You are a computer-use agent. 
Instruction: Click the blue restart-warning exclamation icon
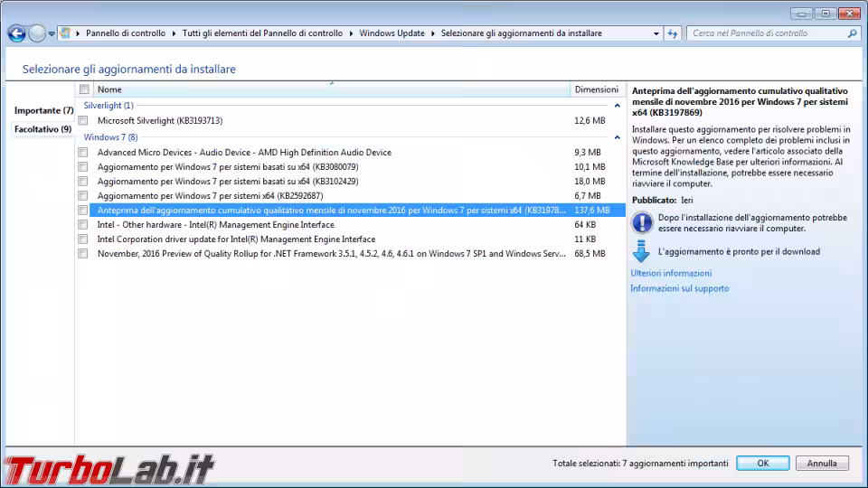click(x=642, y=222)
